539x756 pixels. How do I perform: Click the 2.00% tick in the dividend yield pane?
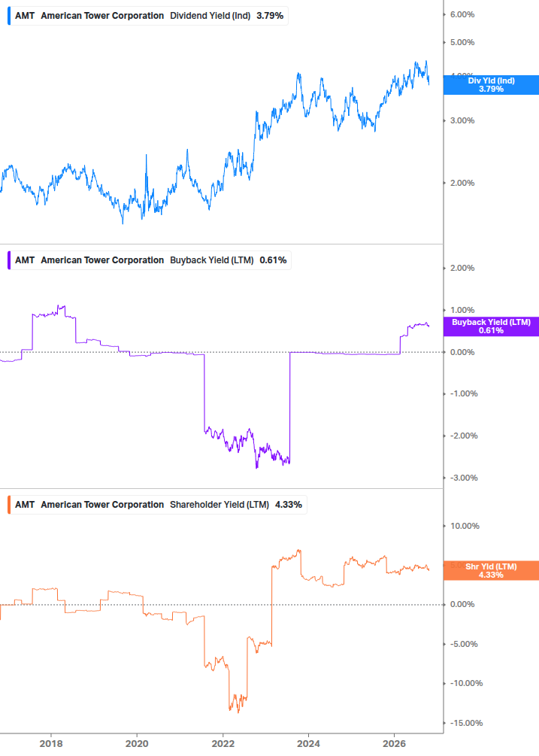coord(462,183)
